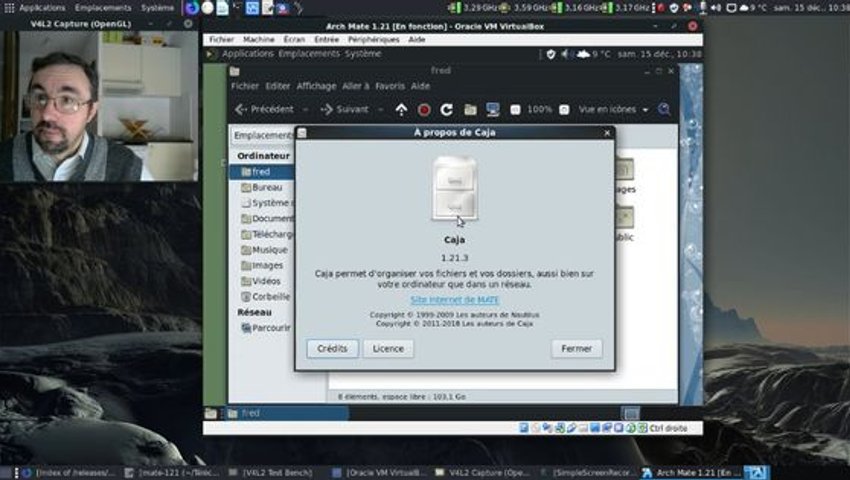Select Parcourir le réseau in sidebar
This screenshot has height=480, width=850.
(262, 328)
